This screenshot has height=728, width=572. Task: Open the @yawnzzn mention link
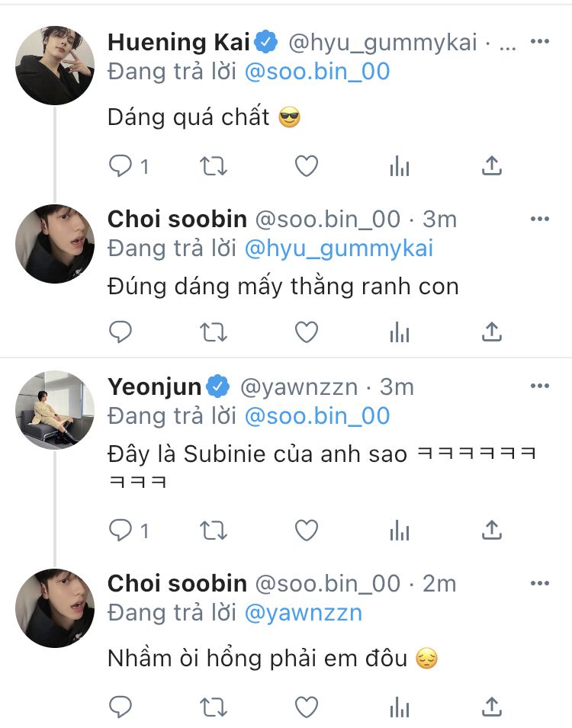(303, 613)
